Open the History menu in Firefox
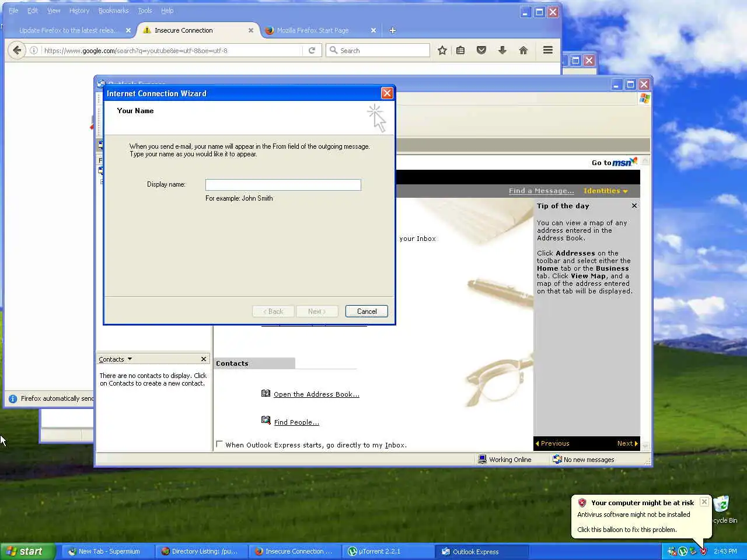Image resolution: width=747 pixels, height=560 pixels. pyautogui.click(x=79, y=10)
